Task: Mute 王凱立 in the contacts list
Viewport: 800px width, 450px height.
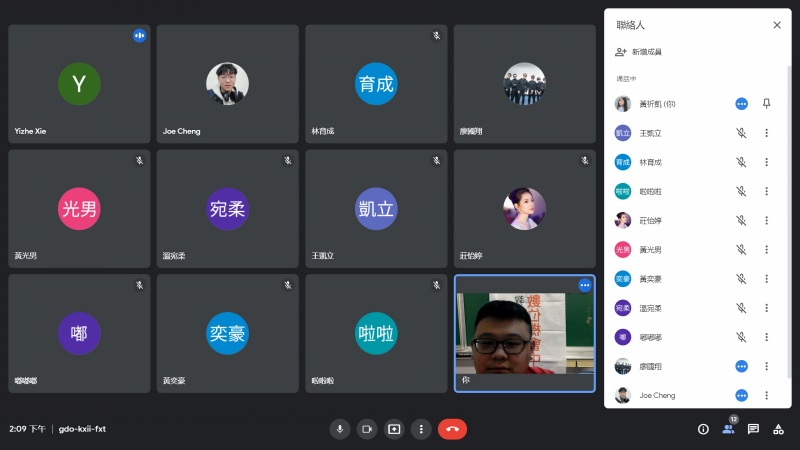Action: [x=741, y=133]
